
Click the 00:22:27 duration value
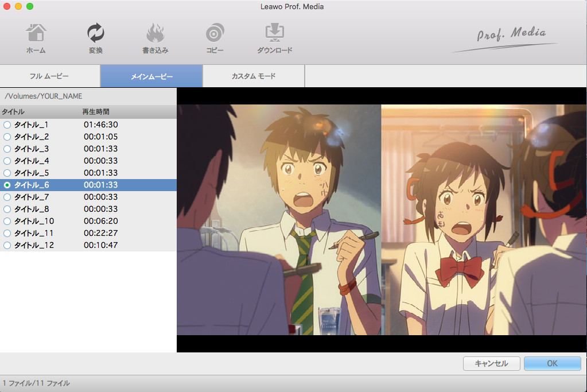coord(101,233)
